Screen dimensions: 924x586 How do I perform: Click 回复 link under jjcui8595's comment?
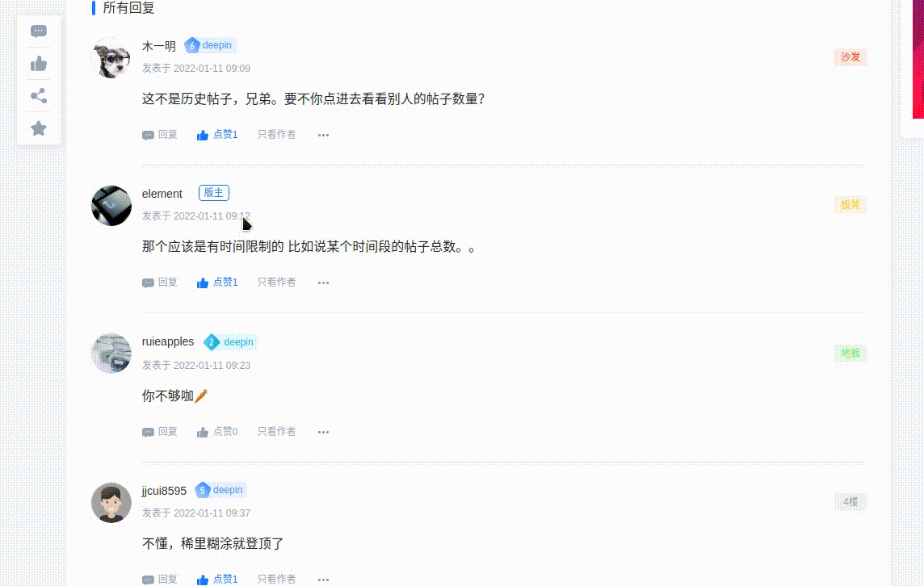point(167,579)
